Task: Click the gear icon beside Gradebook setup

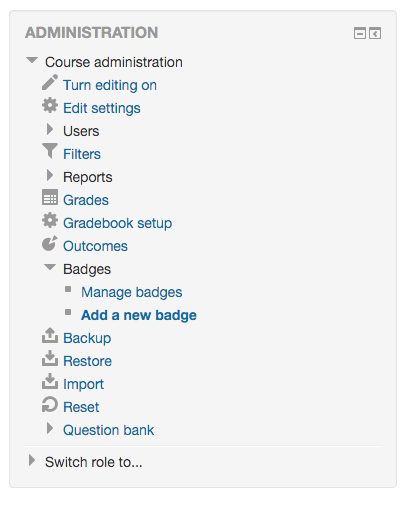Action: coord(50,220)
